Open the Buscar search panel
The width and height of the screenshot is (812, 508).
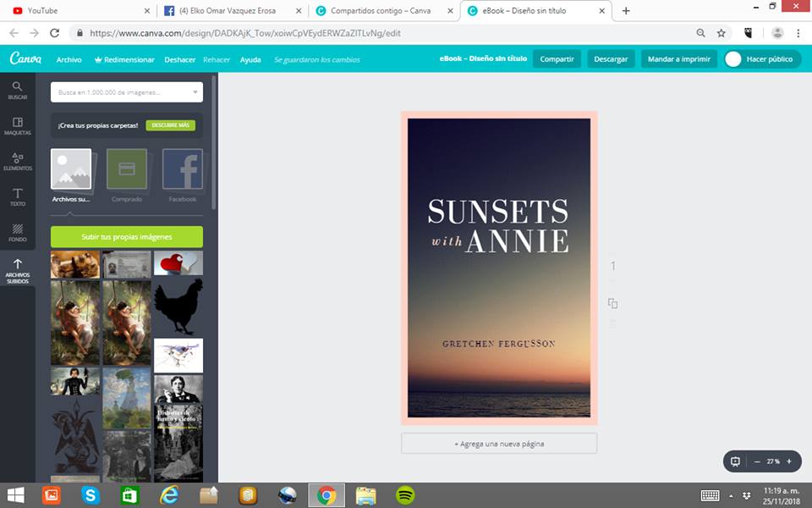coord(17,90)
